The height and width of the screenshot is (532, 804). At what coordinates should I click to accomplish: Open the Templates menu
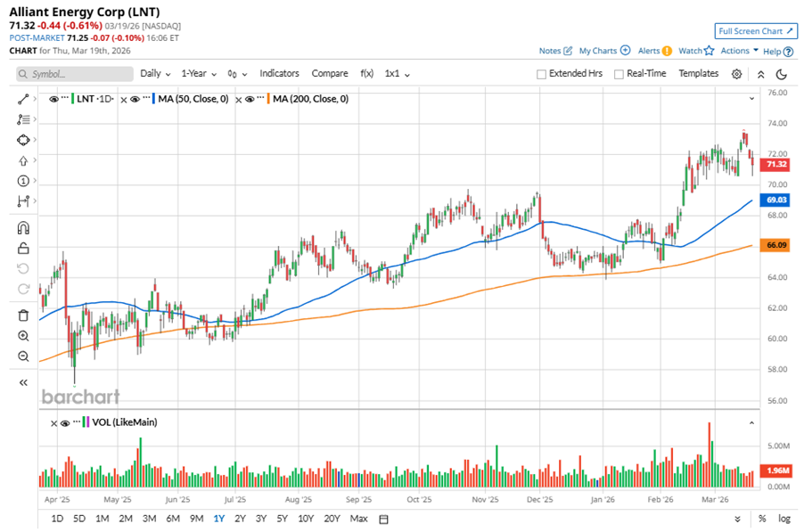click(x=698, y=73)
